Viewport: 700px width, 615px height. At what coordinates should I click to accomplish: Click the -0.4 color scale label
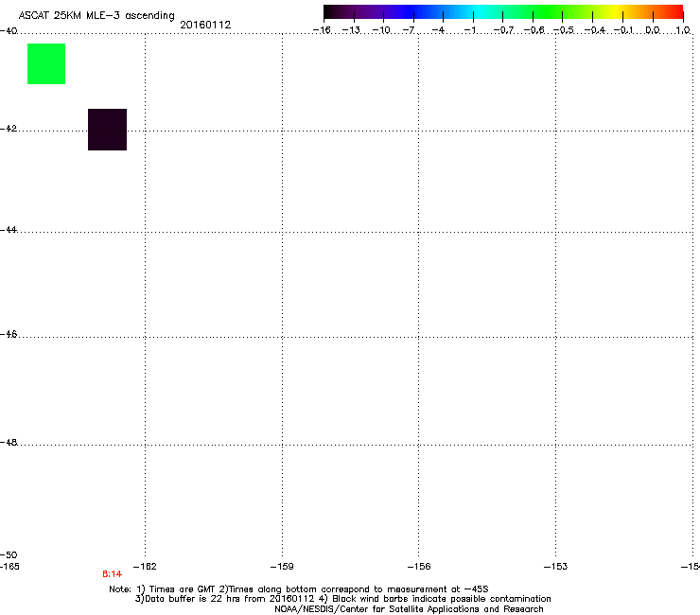coord(595,30)
